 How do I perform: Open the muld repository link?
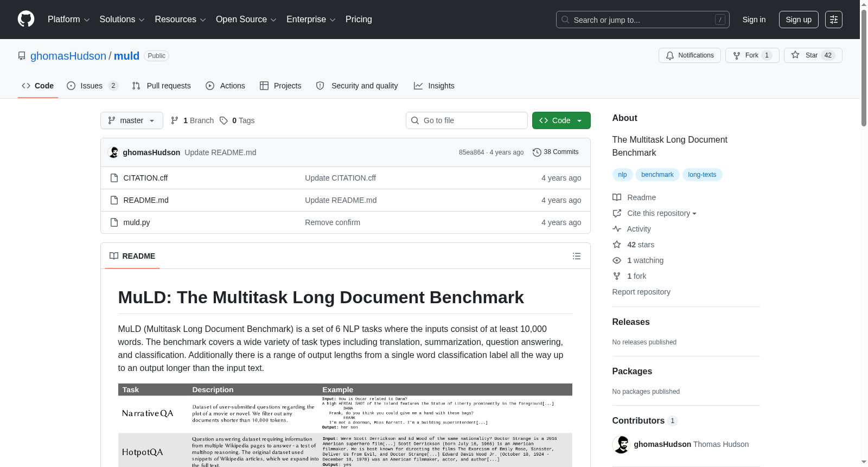click(x=126, y=56)
